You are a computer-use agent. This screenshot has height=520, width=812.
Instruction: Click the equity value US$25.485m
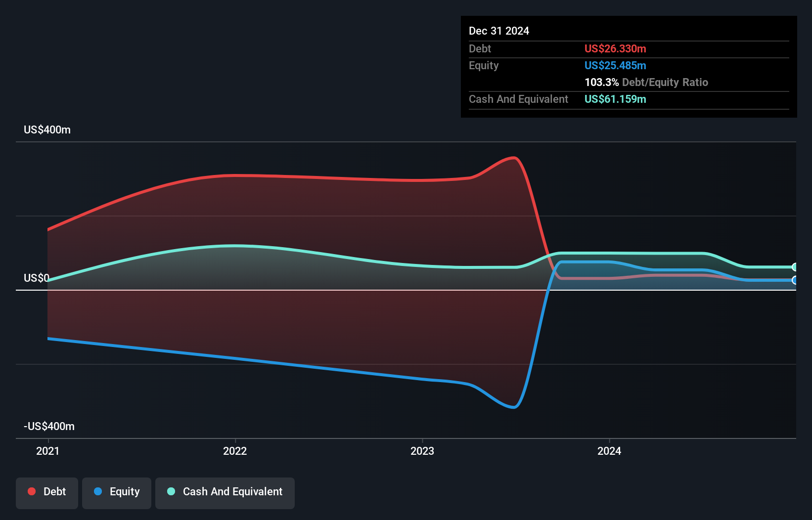coord(615,65)
